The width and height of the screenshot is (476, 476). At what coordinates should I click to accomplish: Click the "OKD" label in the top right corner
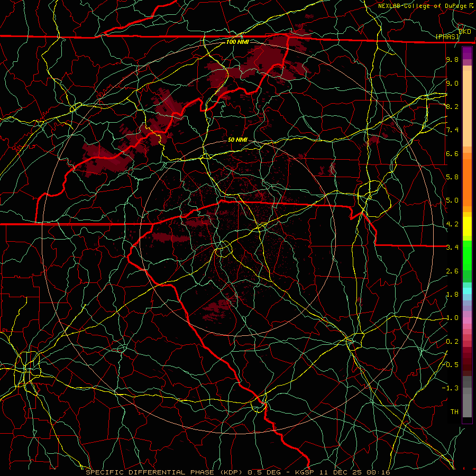(465, 32)
